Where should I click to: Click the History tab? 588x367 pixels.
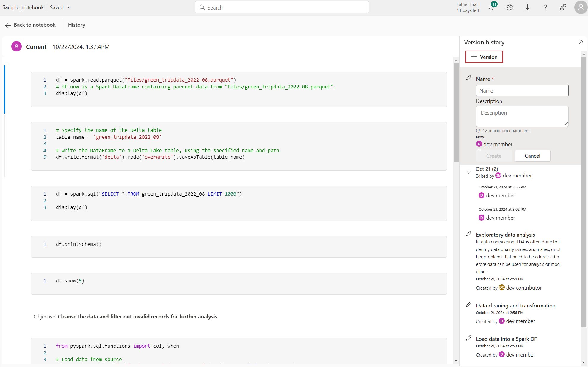tap(76, 25)
